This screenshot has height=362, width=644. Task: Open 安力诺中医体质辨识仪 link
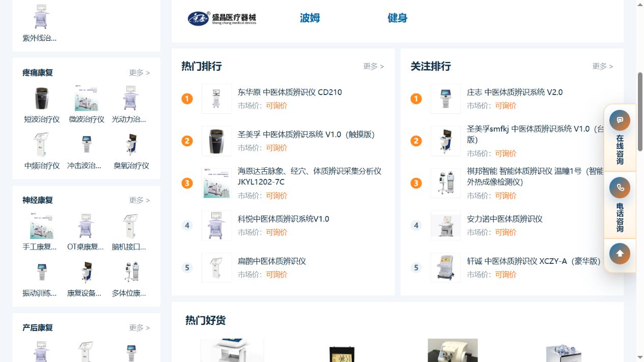click(505, 219)
